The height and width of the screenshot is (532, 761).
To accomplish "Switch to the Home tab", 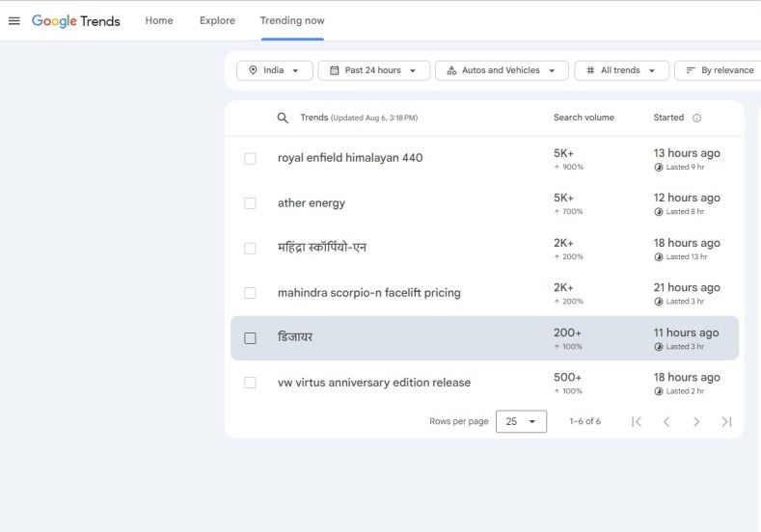I will tap(159, 21).
